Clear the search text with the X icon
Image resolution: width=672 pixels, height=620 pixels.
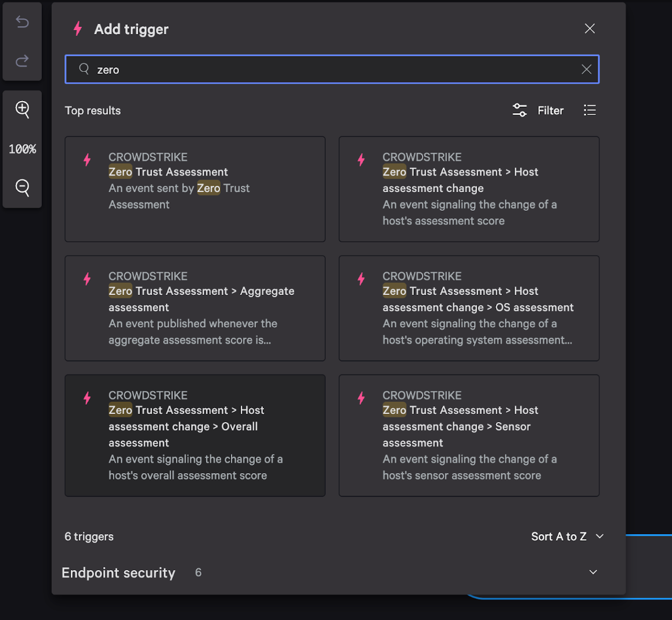(586, 70)
